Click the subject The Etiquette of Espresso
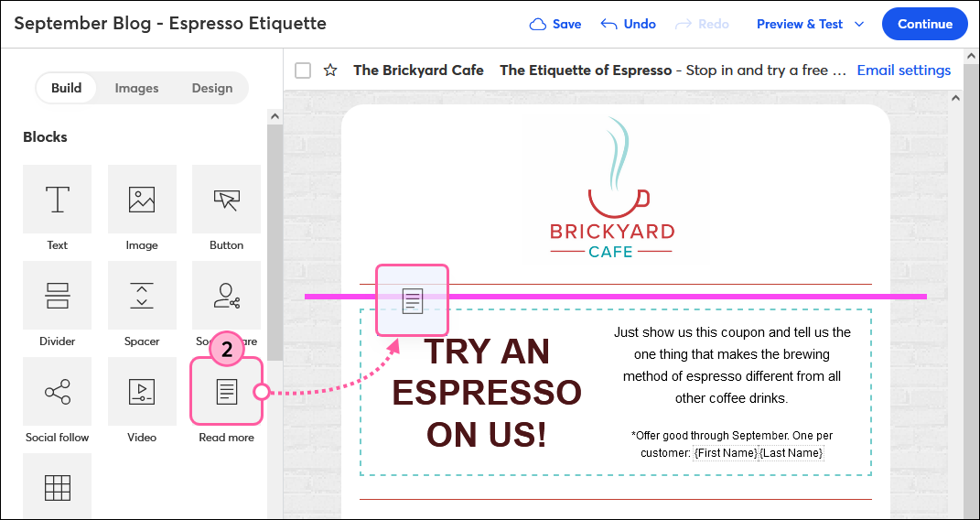 point(586,70)
